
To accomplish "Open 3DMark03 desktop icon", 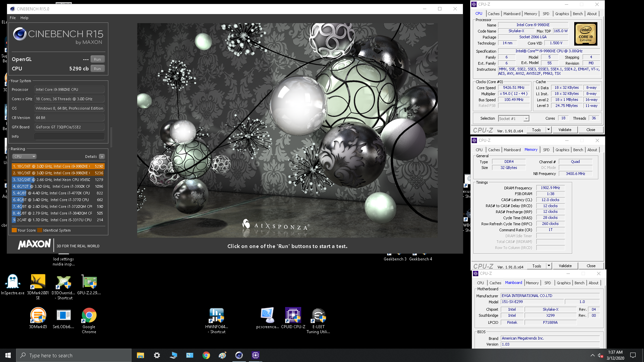I will [38, 318].
